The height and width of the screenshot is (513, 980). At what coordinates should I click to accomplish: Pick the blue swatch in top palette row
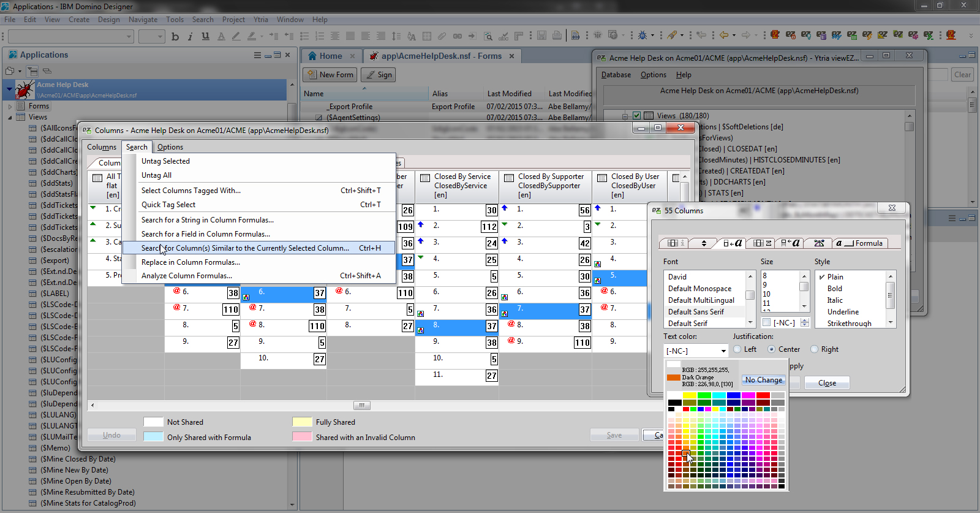point(733,395)
